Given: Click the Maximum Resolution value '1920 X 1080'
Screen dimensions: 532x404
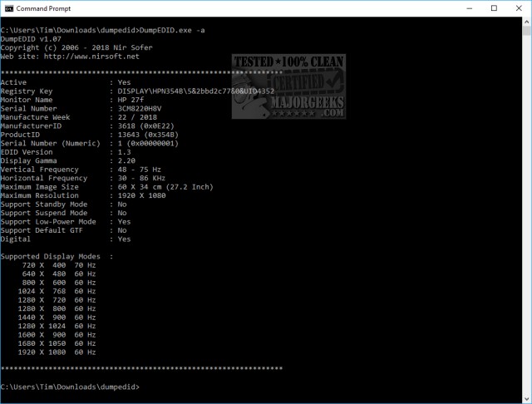Looking at the screenshot, I should pos(142,195).
